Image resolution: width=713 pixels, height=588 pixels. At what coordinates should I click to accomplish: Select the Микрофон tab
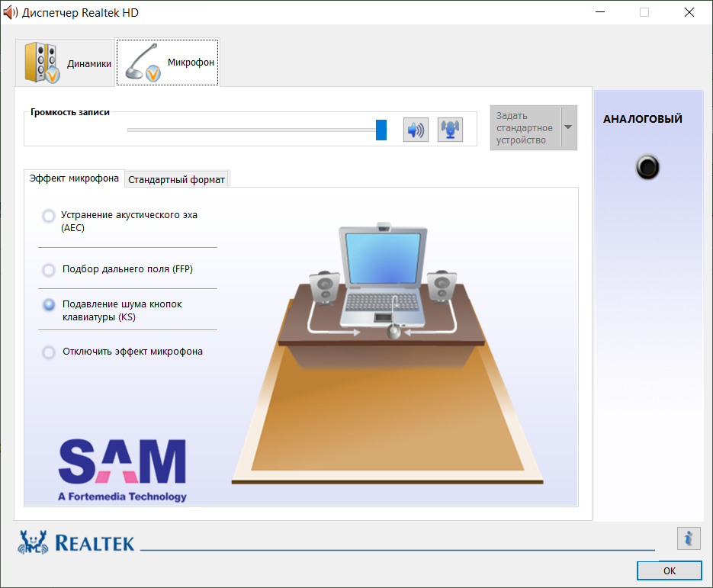[x=167, y=63]
